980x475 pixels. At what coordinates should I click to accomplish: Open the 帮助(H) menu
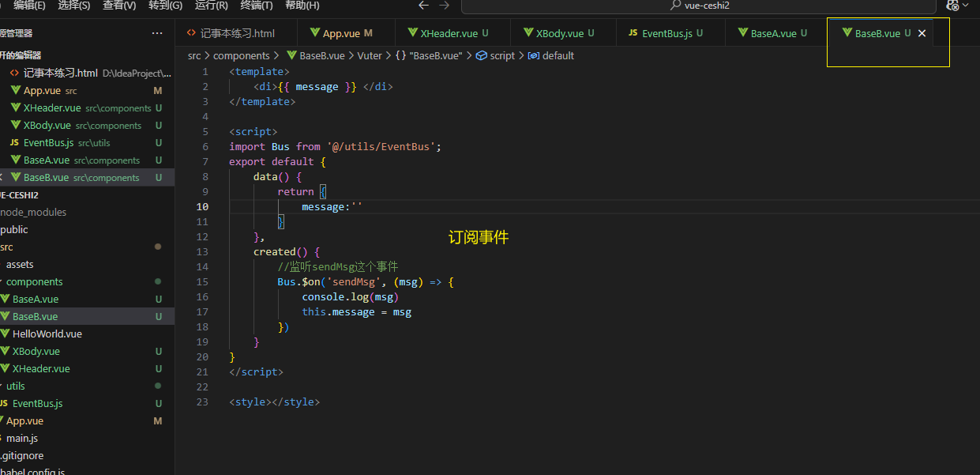[302, 6]
